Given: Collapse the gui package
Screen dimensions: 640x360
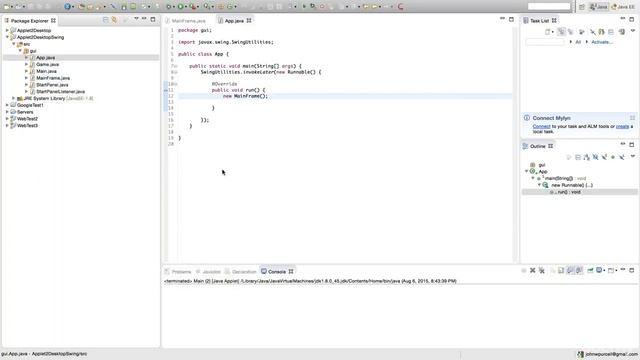Looking at the screenshot, I should 20,51.
